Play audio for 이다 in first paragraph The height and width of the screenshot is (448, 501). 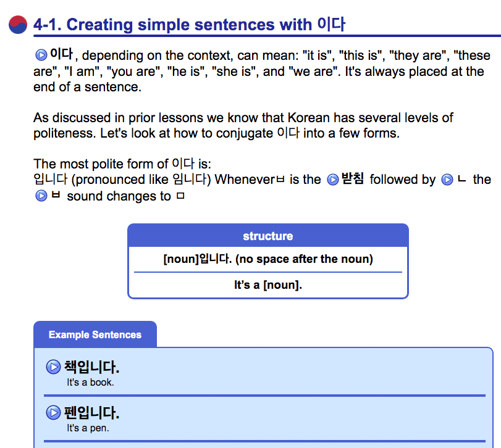[41, 55]
